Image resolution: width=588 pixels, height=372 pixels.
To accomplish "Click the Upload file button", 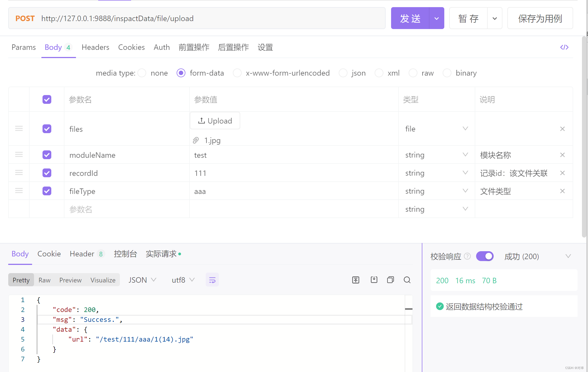I will (215, 121).
